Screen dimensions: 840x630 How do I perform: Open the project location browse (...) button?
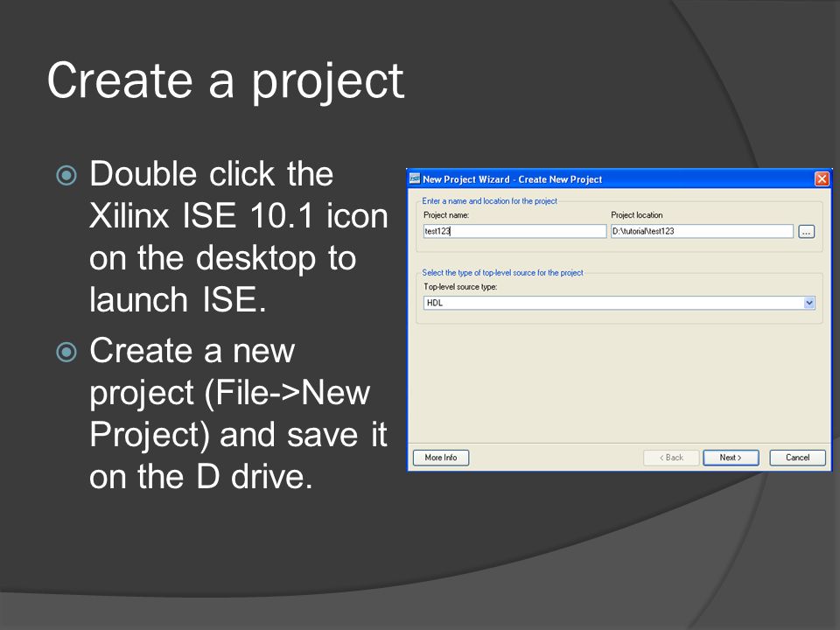click(x=806, y=231)
